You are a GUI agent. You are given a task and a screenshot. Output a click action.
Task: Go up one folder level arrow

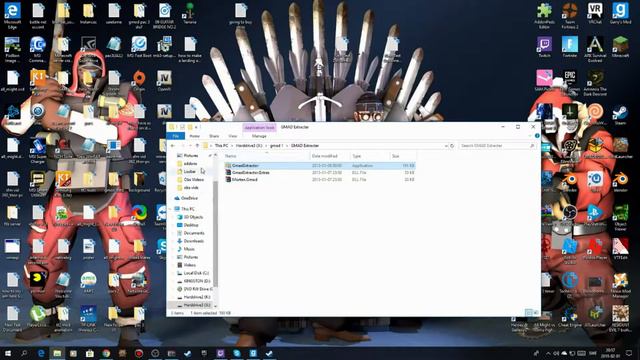[197, 146]
